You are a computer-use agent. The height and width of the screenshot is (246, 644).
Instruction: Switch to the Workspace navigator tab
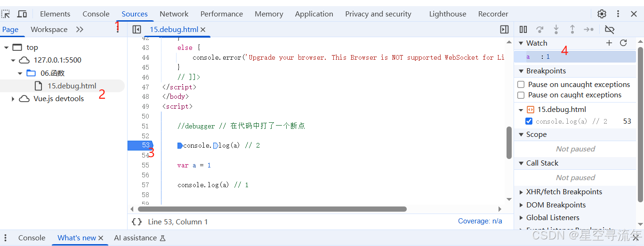click(x=49, y=30)
